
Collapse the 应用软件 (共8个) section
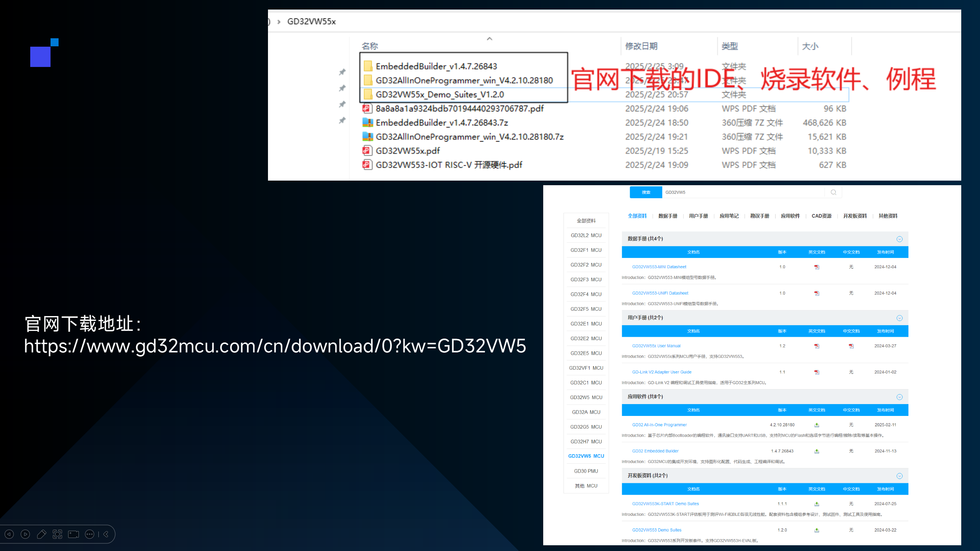(x=900, y=397)
